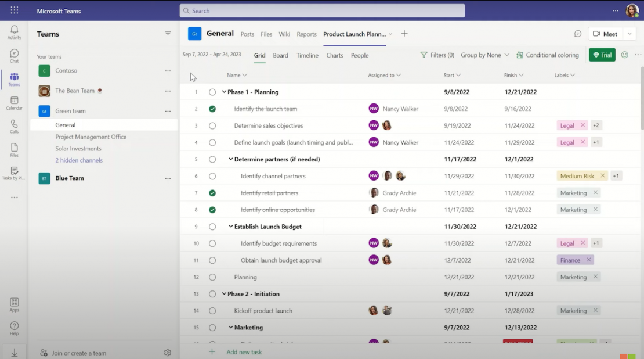Click the Conditional coloring icon

[520, 55]
